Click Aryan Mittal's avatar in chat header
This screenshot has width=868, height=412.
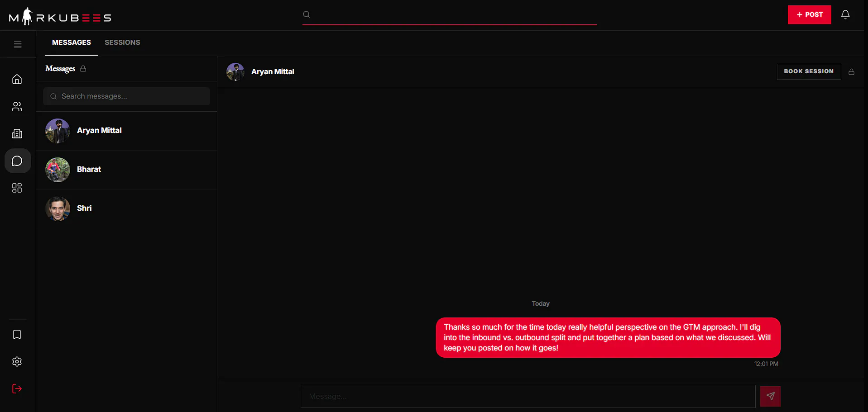coord(235,72)
